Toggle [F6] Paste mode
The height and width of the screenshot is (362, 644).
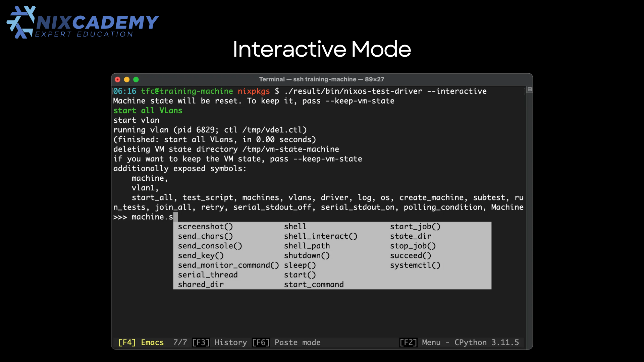[286, 342]
